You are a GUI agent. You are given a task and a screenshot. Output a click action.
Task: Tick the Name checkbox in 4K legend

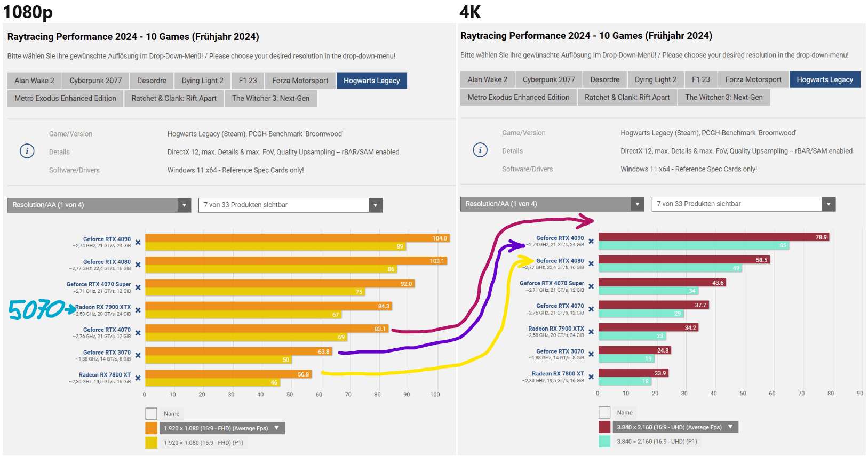click(x=604, y=413)
